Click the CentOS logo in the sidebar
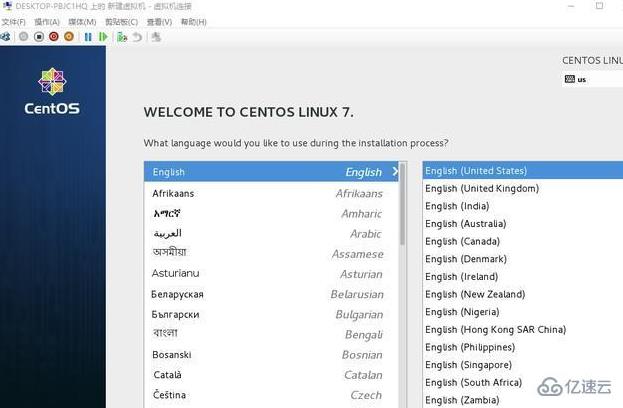 (x=52, y=91)
